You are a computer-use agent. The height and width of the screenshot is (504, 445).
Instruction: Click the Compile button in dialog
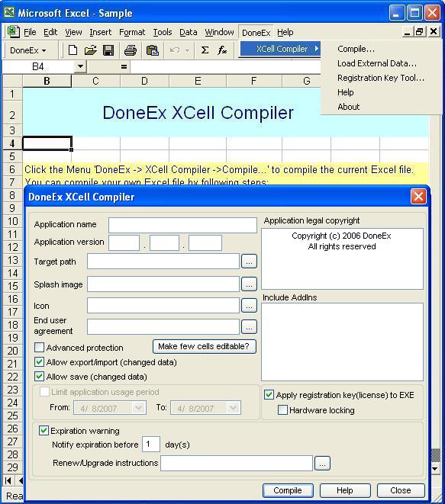click(x=288, y=490)
